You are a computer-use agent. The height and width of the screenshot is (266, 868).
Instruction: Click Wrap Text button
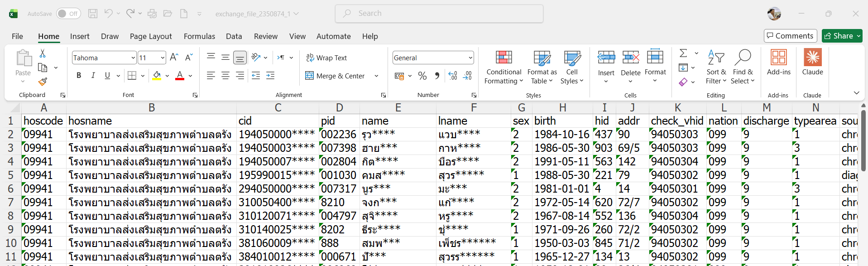point(326,58)
